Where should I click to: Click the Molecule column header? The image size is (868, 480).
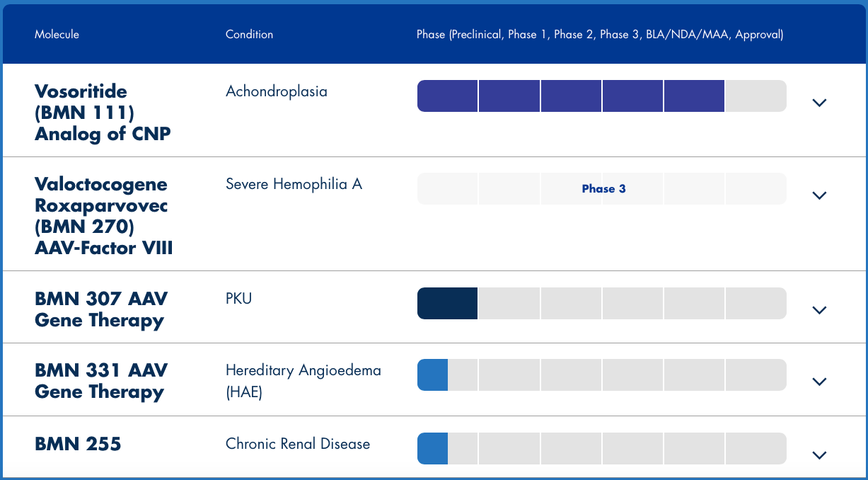click(x=57, y=34)
